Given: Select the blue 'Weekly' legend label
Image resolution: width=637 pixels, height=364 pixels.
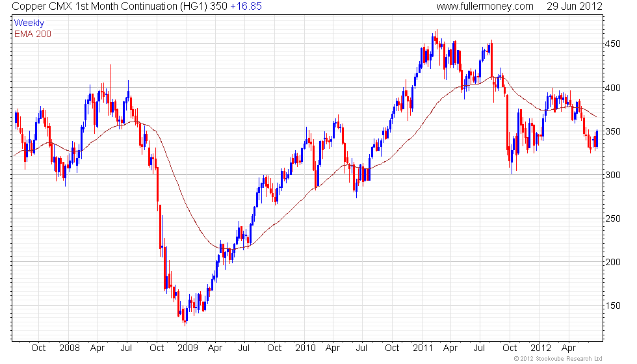Looking at the screenshot, I should coord(29,23).
